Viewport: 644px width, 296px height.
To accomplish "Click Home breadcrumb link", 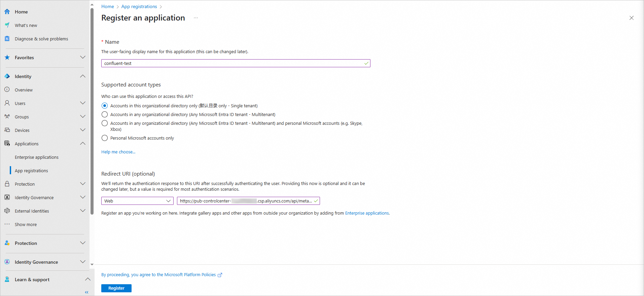I will coord(108,6).
